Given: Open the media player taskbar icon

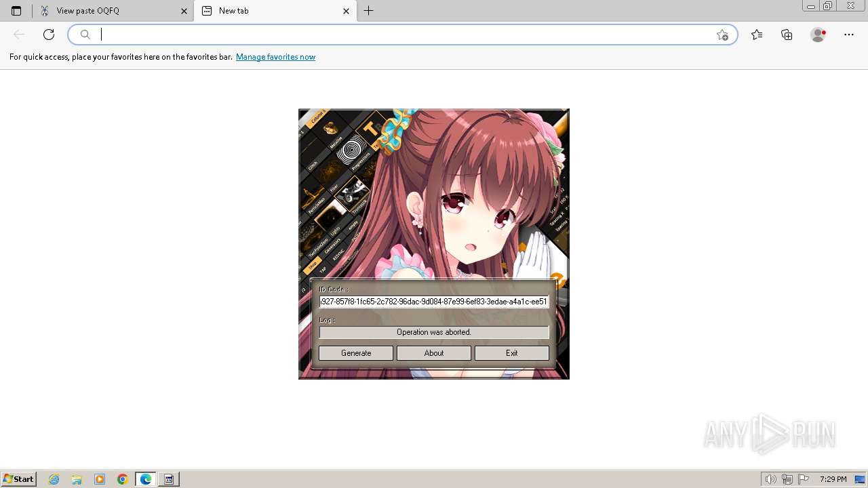Looking at the screenshot, I should (100, 479).
